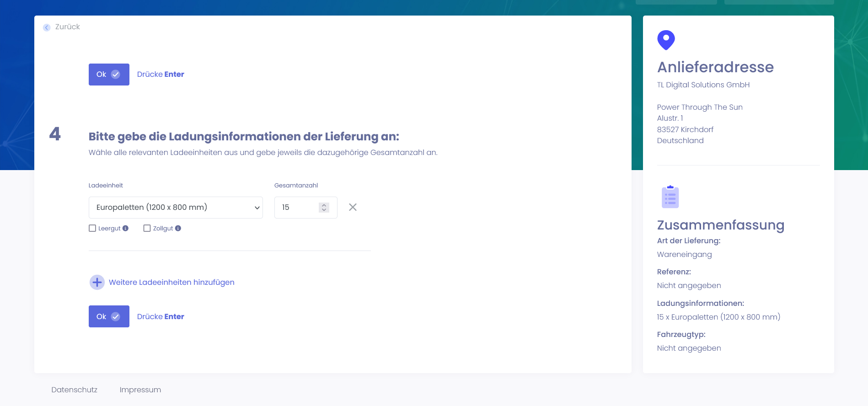Open the Datenschutz footer link
Screen dimensions: 868x406
click(74, 390)
